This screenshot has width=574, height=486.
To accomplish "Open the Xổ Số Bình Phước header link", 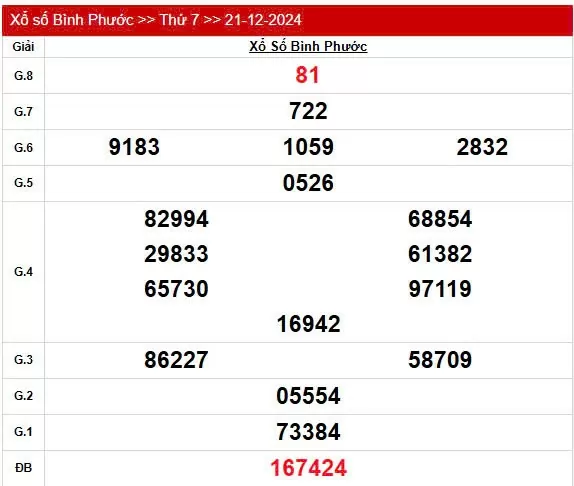I will coord(308,46).
